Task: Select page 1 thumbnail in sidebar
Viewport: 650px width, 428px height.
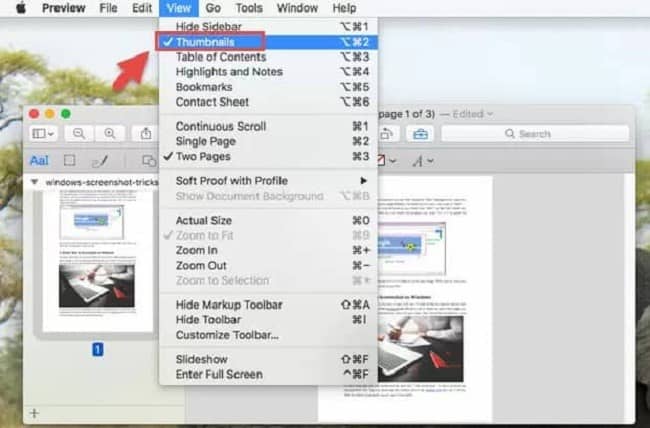Action: click(x=97, y=261)
